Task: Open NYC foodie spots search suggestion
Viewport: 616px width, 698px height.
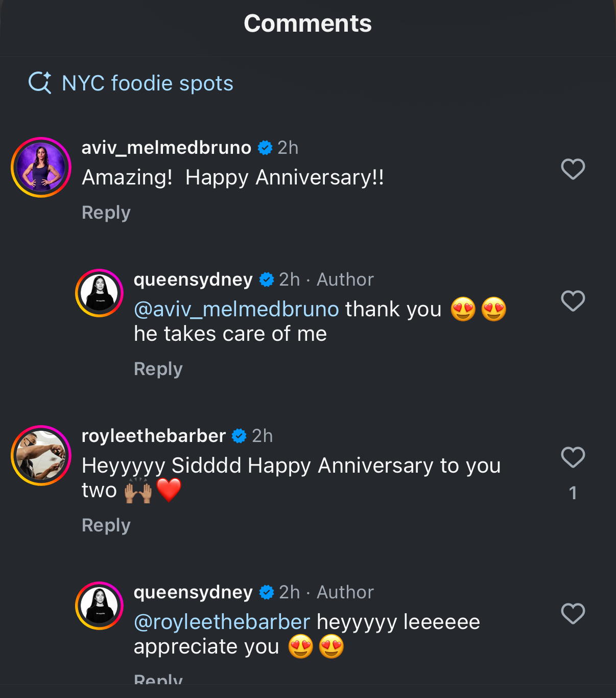Action: [147, 83]
